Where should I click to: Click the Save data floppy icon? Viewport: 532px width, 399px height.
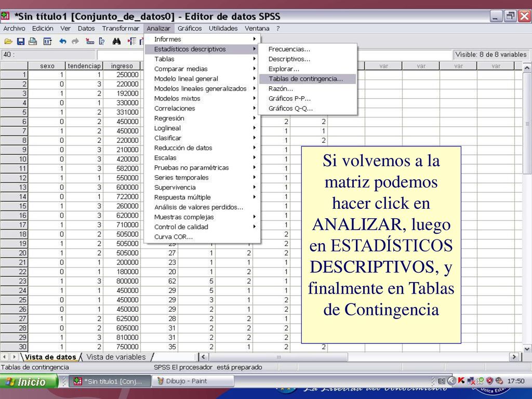[21, 42]
